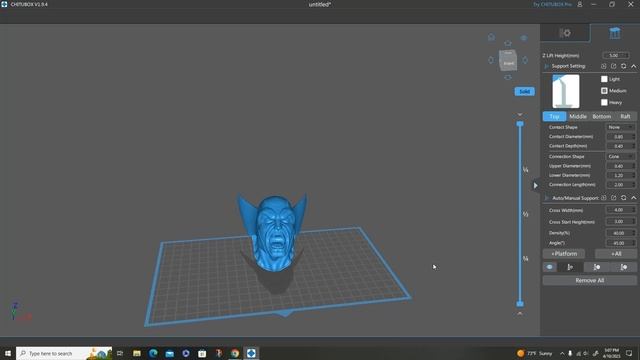Image resolution: width=640 pixels, height=360 pixels.
Task: Open Google Chrome from taskbar
Action: click(235, 353)
